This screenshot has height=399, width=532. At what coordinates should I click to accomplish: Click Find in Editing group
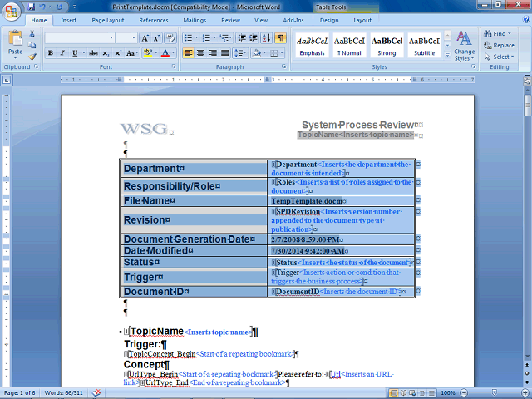(x=497, y=34)
